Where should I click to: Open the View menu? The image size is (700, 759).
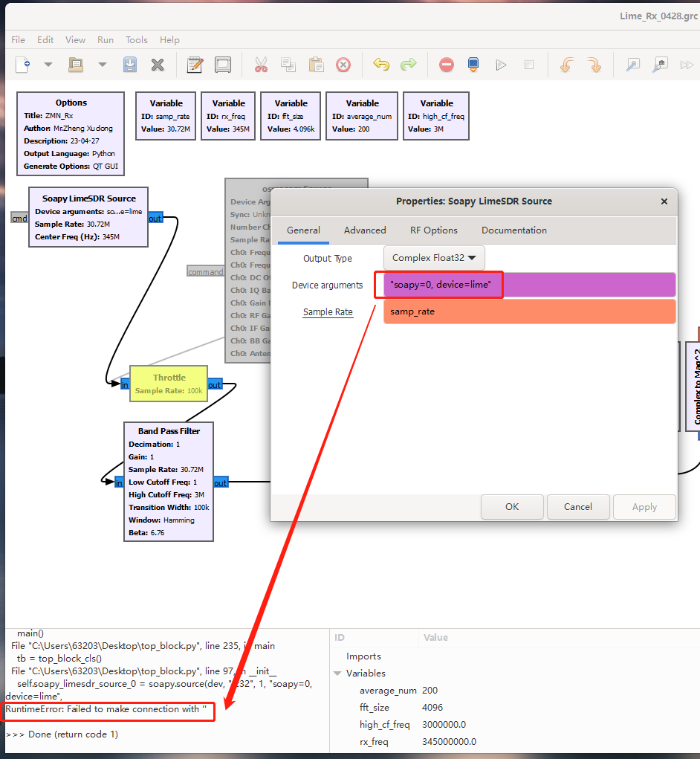point(76,39)
